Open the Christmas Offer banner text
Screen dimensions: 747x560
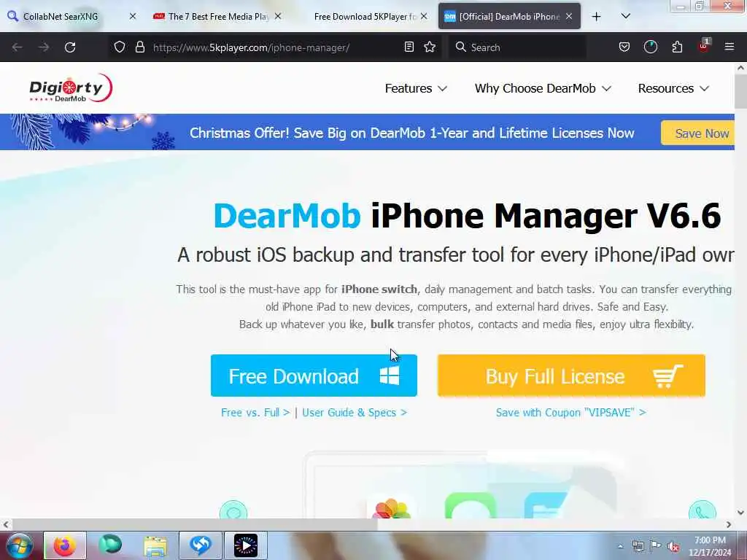pyautogui.click(x=412, y=133)
